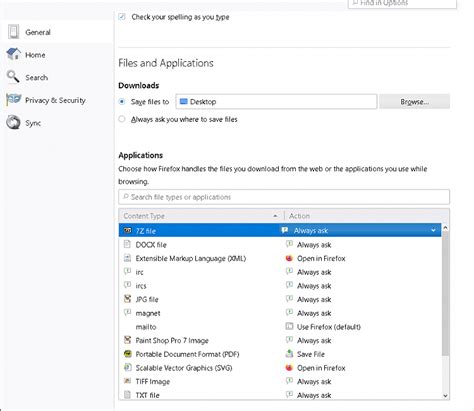Click the 7Z file type icon
474x411 pixels.
pos(127,230)
